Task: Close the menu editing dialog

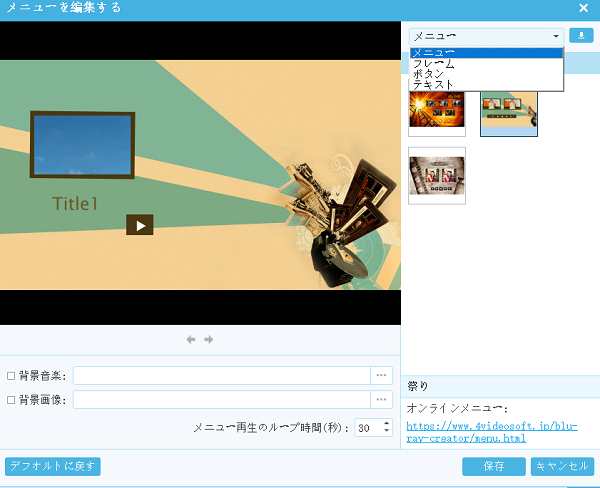Action: tap(583, 8)
